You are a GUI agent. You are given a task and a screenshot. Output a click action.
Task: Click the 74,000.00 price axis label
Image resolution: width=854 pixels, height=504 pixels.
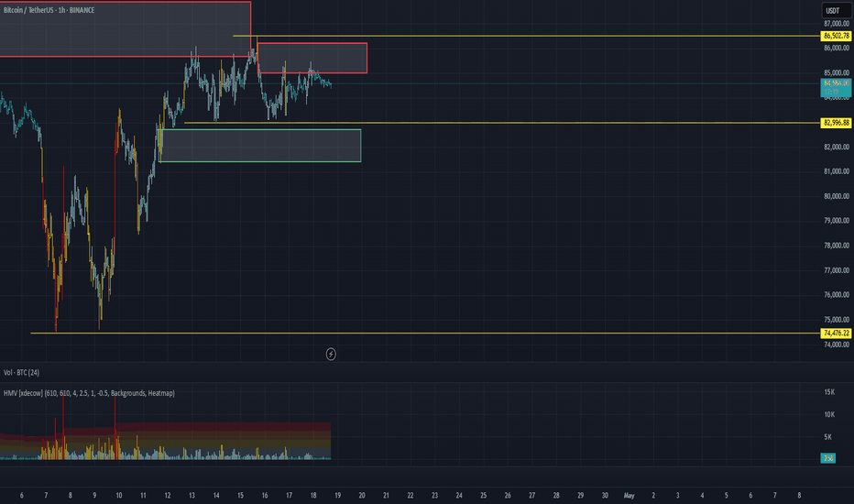pos(836,345)
